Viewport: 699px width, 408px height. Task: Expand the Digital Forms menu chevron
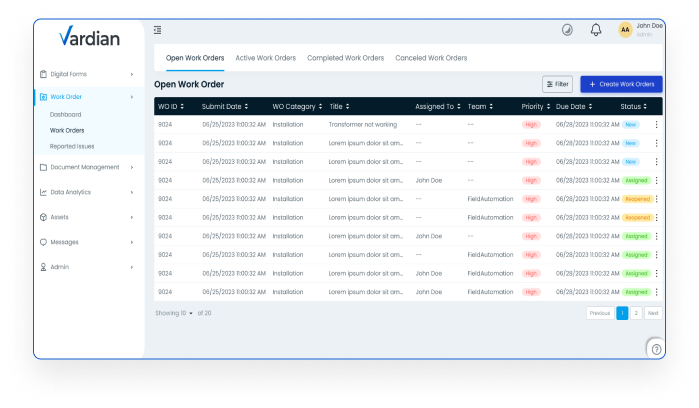pos(132,74)
